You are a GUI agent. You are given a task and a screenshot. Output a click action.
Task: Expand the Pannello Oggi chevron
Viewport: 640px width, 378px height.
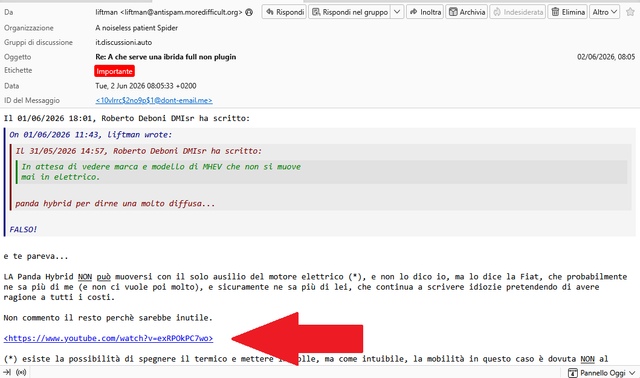tap(632, 373)
